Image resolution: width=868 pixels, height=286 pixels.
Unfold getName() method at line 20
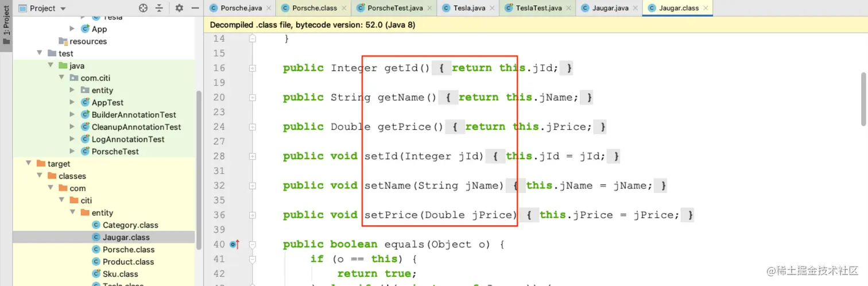click(x=253, y=98)
